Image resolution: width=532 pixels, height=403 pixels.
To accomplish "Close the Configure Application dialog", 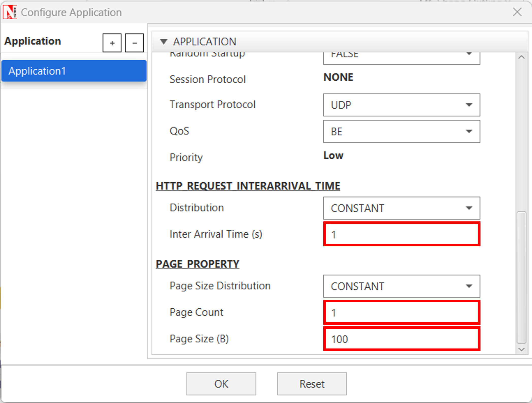I will [517, 12].
